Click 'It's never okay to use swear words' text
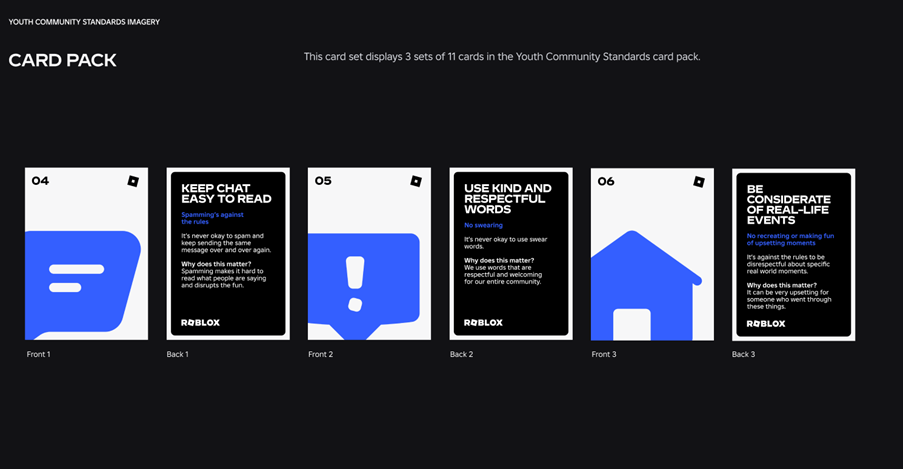This screenshot has width=903, height=469. (x=506, y=243)
